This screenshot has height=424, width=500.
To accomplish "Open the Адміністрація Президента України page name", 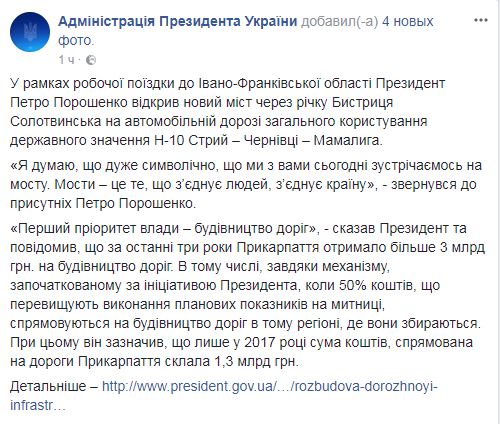I will tap(178, 22).
